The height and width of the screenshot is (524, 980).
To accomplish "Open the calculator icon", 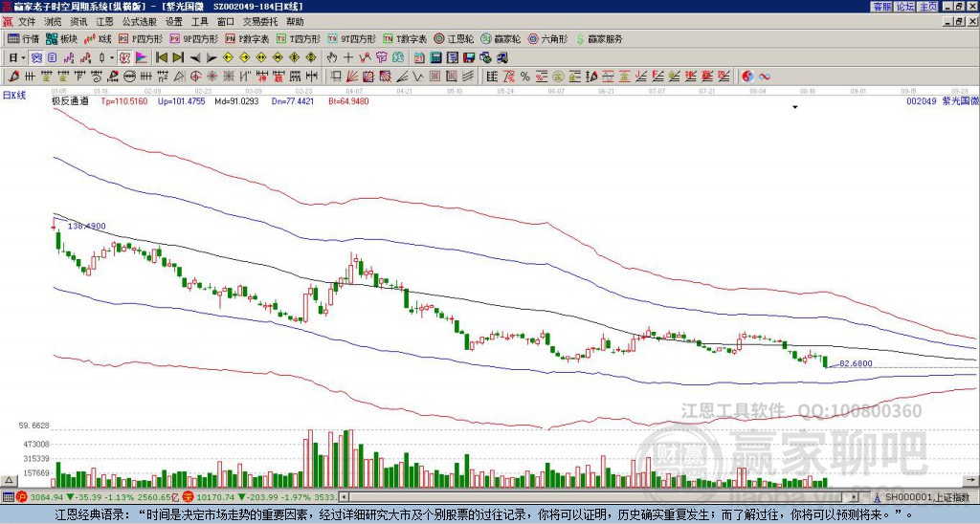I will pyautogui.click(x=436, y=58).
